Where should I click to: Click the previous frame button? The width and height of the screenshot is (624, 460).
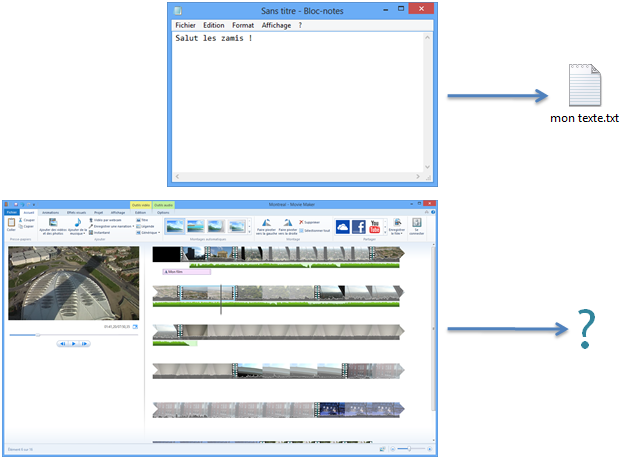(x=62, y=343)
